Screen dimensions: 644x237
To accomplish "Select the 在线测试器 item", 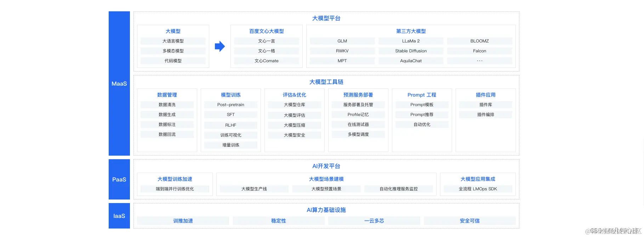I will tap(358, 125).
